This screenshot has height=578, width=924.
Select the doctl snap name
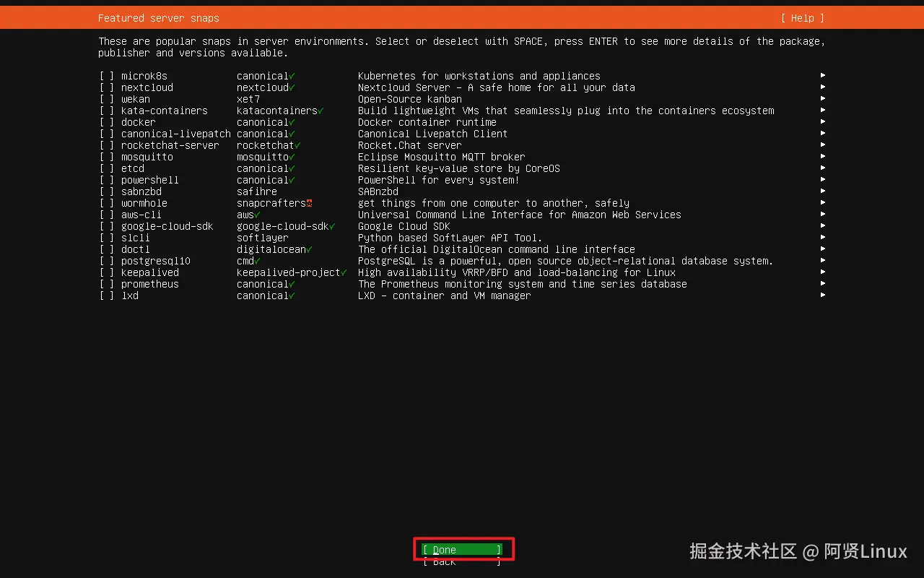[x=136, y=249]
